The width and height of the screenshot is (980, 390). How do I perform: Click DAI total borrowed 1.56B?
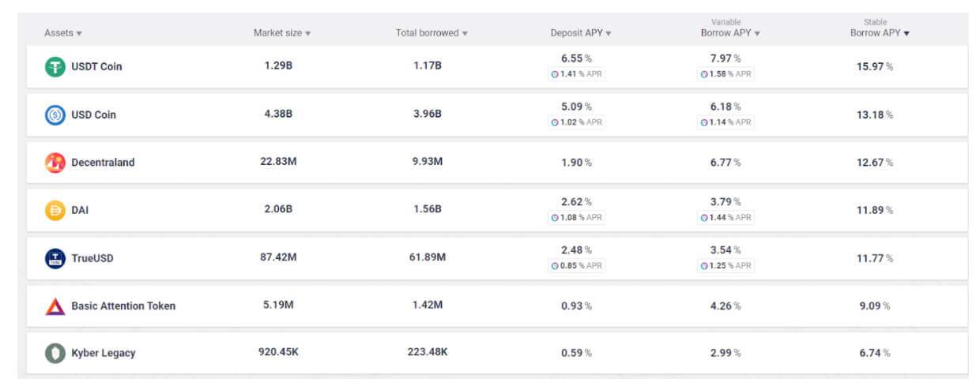427,209
